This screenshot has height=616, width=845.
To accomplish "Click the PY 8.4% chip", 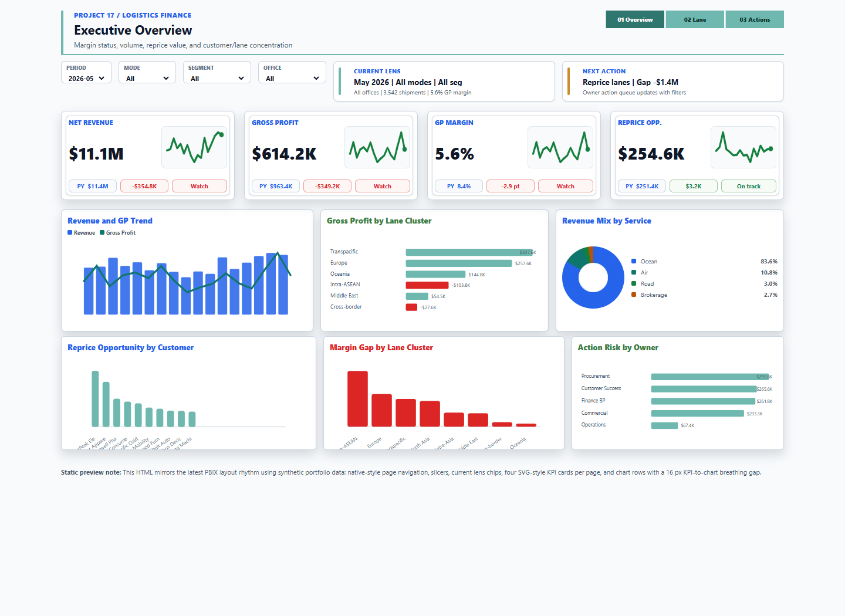I will click(x=459, y=186).
